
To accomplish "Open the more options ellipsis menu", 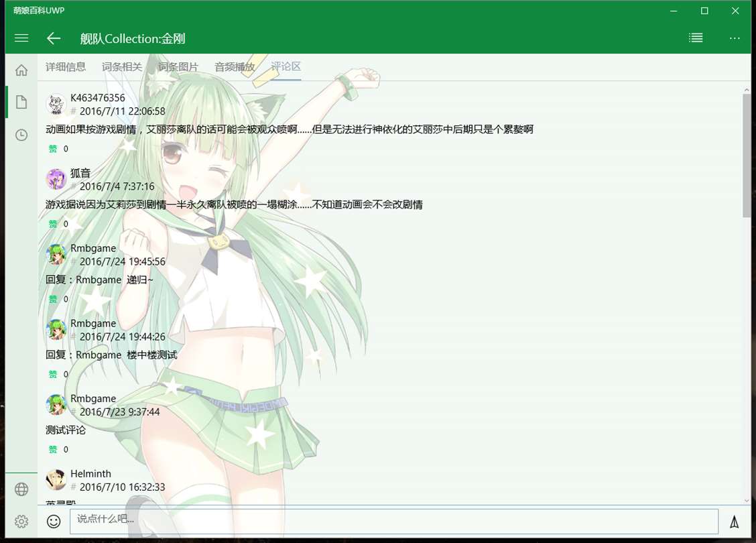I will pyautogui.click(x=735, y=39).
